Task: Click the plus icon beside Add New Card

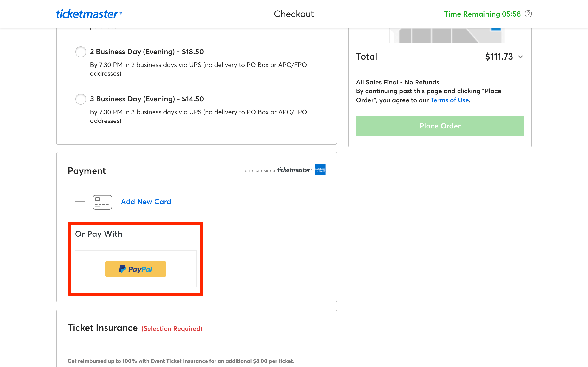Action: coord(80,202)
